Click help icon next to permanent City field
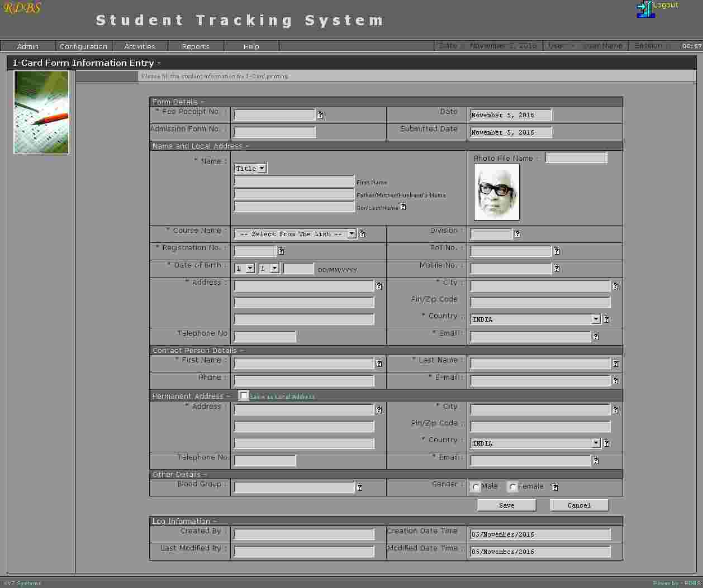 tap(615, 410)
